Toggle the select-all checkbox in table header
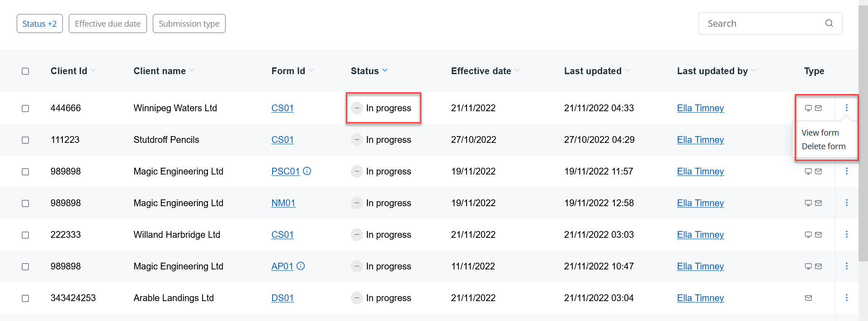The image size is (868, 321). (x=25, y=71)
